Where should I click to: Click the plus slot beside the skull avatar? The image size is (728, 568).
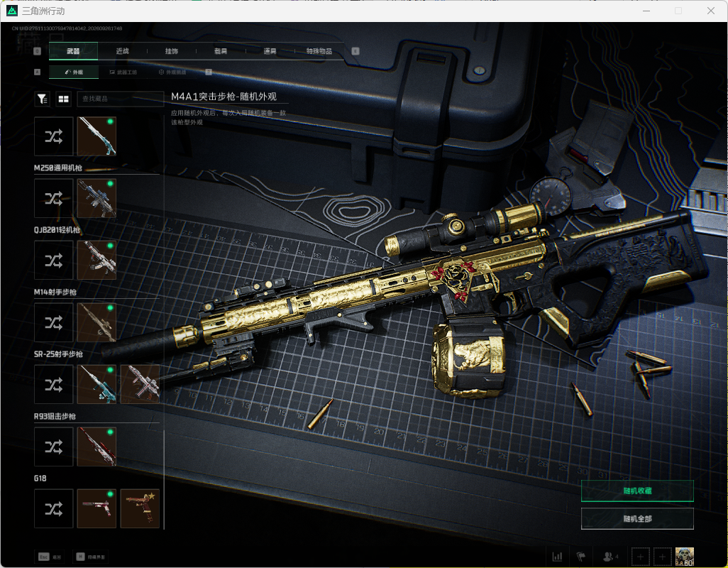coord(663,557)
